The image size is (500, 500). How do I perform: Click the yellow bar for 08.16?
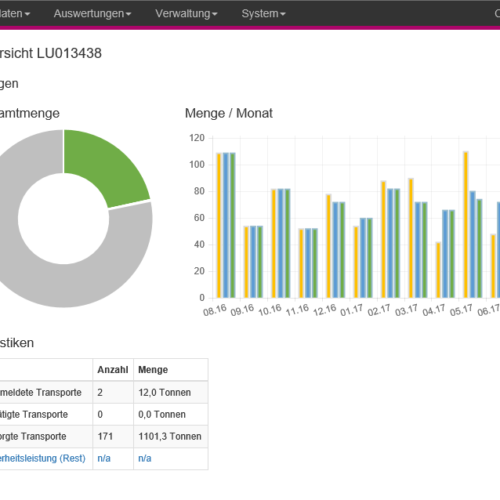[x=219, y=226]
